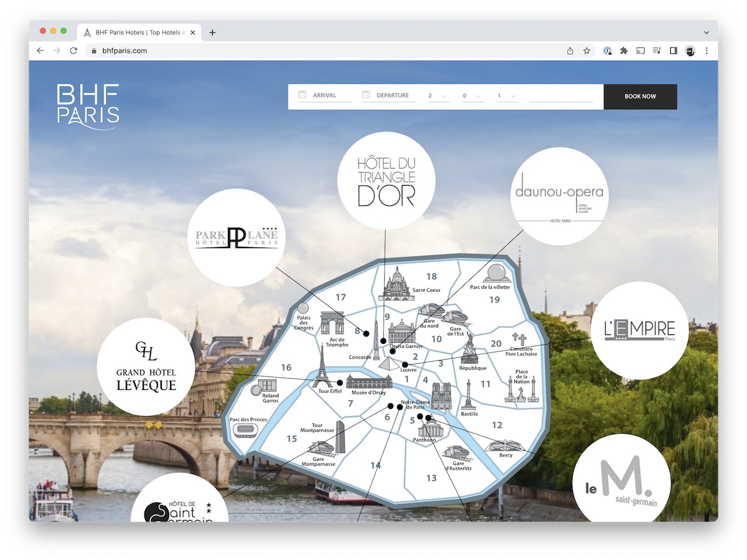Click the share page icon in address bar
Viewport: 747px width, 560px height.
pyautogui.click(x=570, y=51)
